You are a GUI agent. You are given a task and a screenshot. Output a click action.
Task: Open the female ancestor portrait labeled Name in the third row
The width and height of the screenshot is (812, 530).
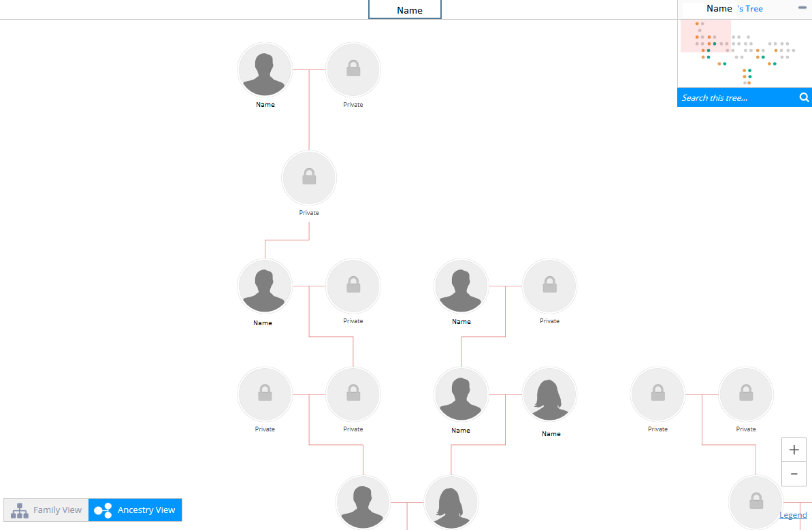pyautogui.click(x=550, y=394)
